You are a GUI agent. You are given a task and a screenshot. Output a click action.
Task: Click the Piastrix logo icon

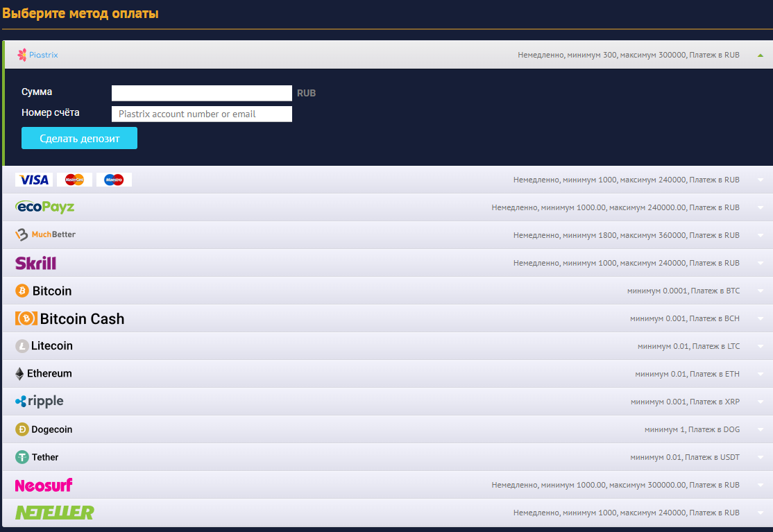click(x=23, y=55)
